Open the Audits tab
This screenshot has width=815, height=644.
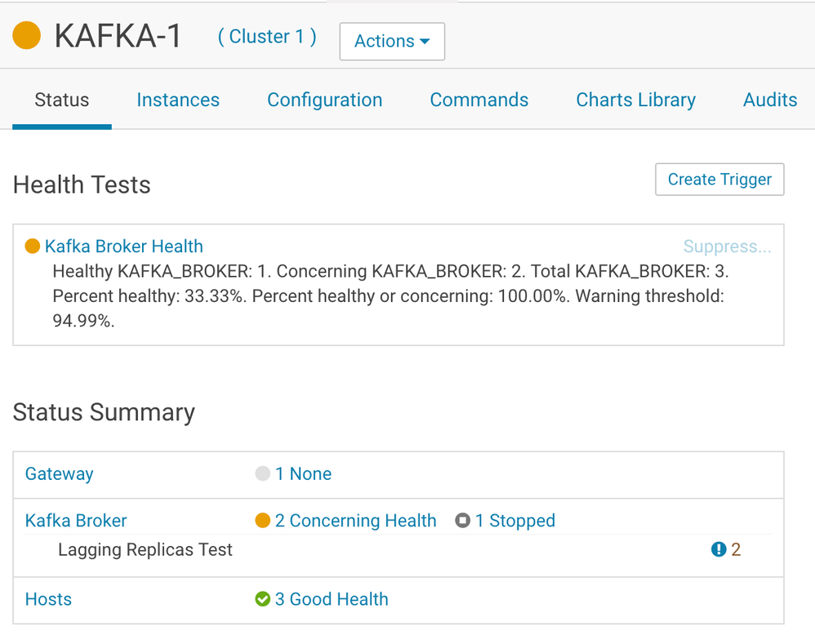pos(769,100)
